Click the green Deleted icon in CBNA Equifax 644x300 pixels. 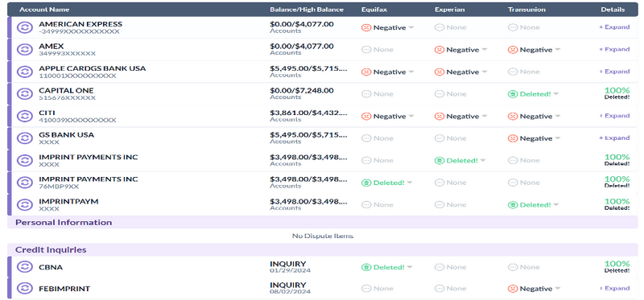(366, 267)
